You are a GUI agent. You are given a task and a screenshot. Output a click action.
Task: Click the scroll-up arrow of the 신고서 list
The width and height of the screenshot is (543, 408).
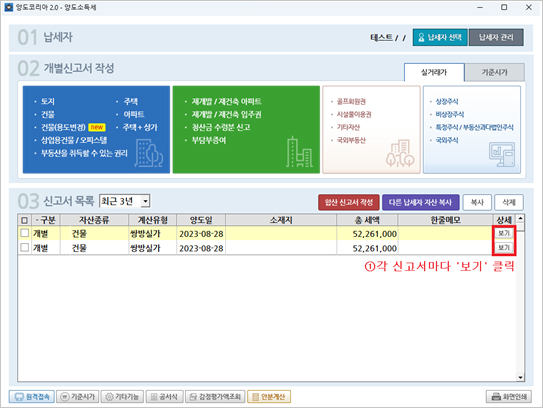coord(520,219)
